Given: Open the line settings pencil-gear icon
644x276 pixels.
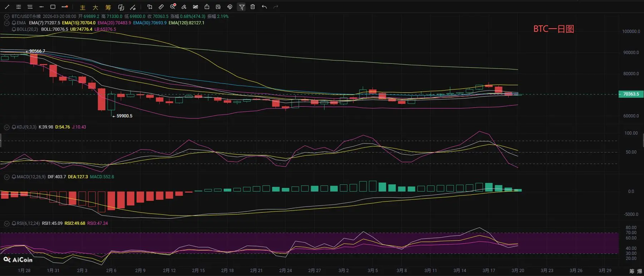Looking at the screenshot, I should [133, 7].
